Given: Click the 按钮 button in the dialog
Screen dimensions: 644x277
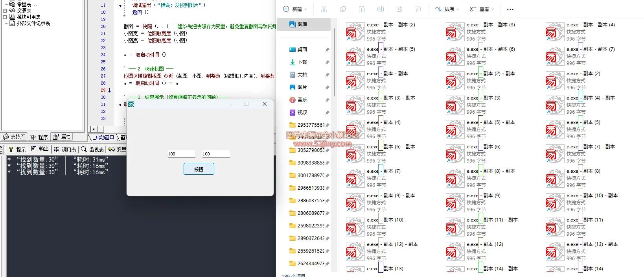Looking at the screenshot, I should (199, 169).
